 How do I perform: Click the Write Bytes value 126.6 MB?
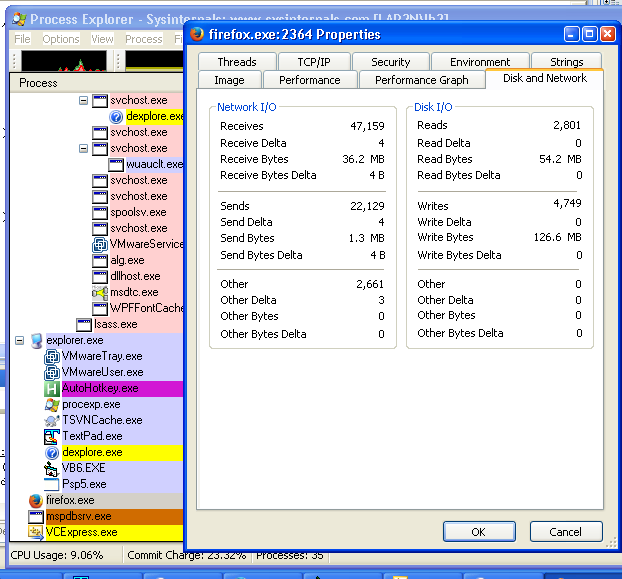(x=557, y=238)
